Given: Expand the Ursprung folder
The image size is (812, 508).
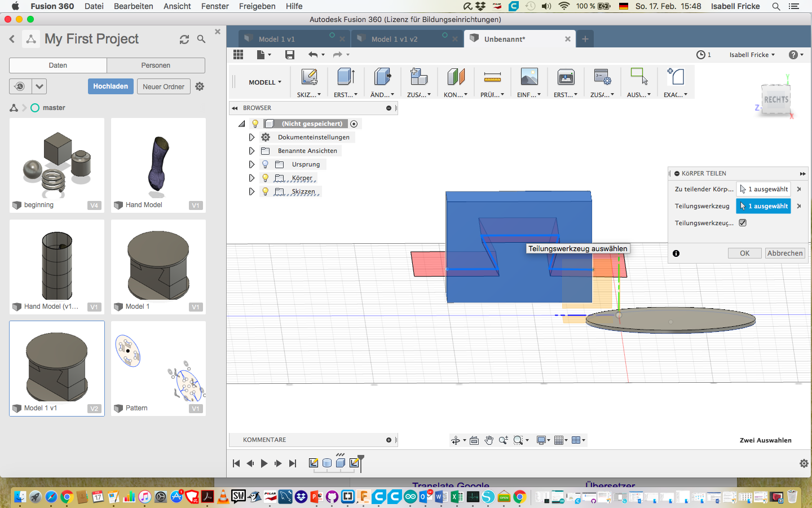Looking at the screenshot, I should [x=251, y=164].
